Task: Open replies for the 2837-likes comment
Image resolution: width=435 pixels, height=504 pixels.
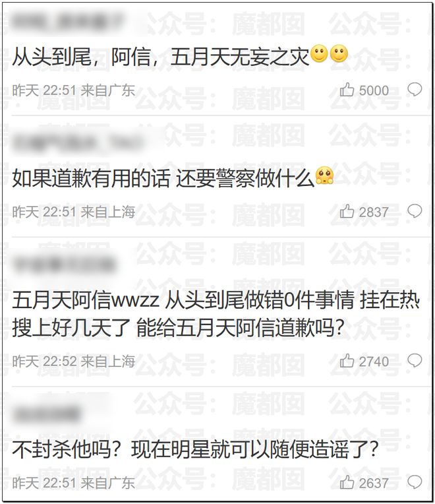Action: click(x=415, y=211)
